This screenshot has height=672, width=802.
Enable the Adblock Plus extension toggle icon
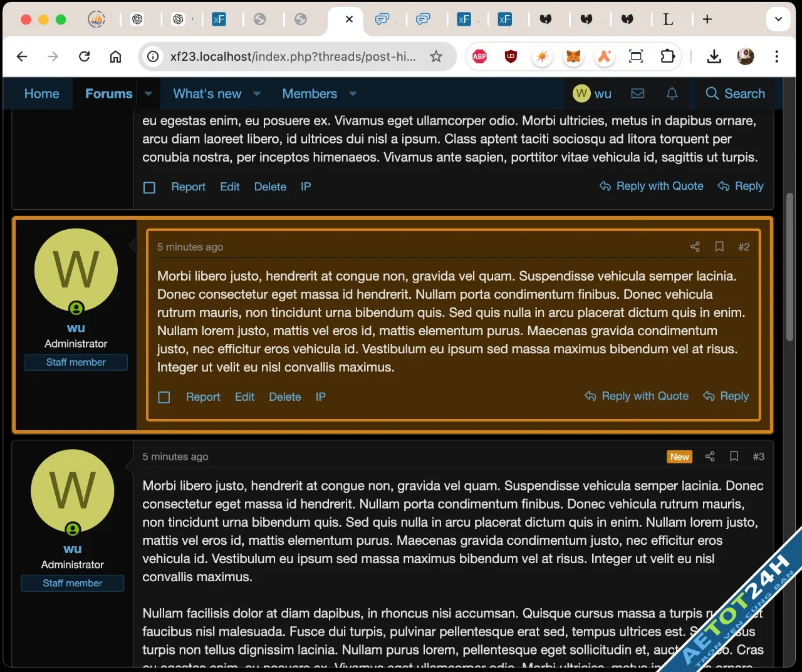tap(479, 56)
